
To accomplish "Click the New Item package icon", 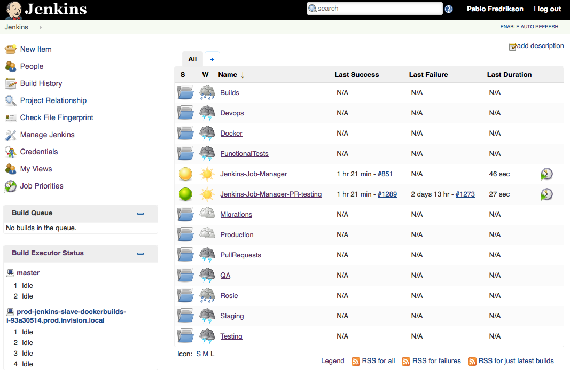I will (x=11, y=49).
